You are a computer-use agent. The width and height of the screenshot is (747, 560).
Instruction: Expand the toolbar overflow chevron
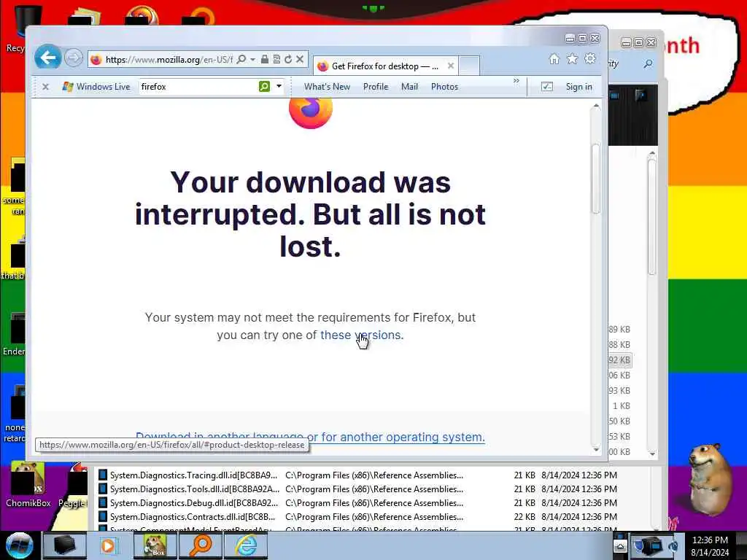point(516,80)
